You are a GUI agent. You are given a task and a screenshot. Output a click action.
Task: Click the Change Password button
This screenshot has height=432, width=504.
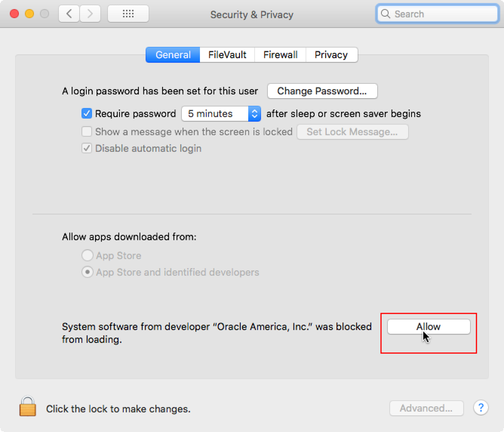click(322, 91)
